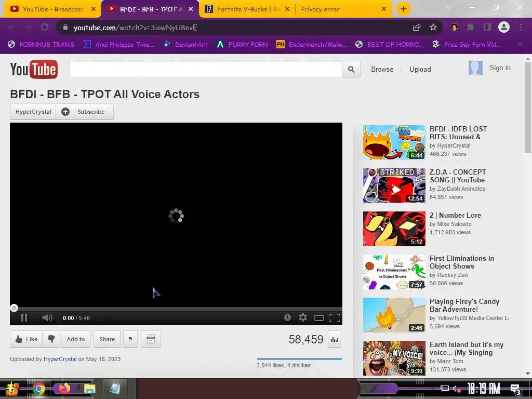Viewport: 532px width, 399px height.
Task: Open the Endermanch bookmark
Action: click(x=312, y=44)
